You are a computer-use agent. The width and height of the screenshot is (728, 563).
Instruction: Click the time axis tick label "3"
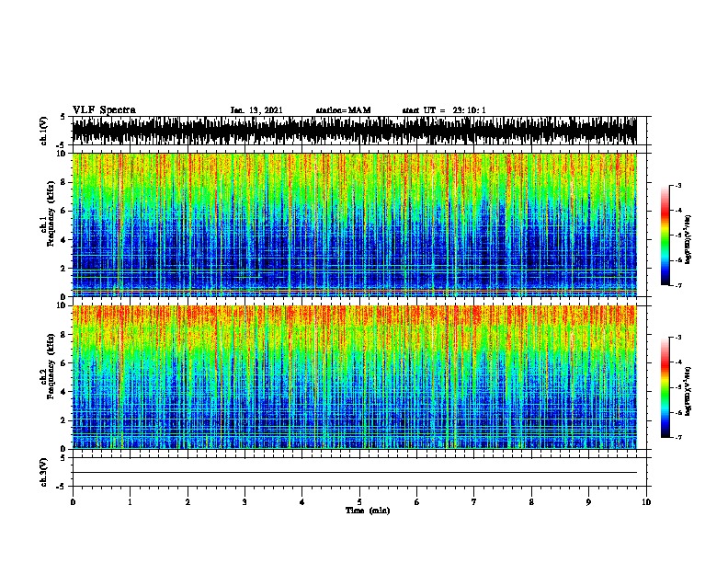coord(245,502)
